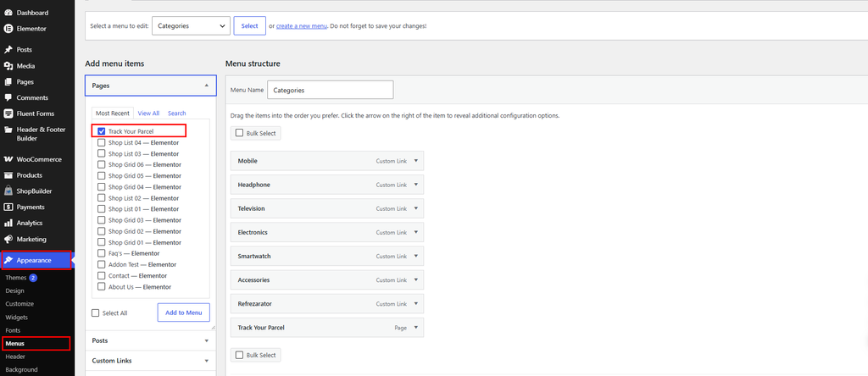The image size is (868, 376).
Task: Click the Elementor sidebar icon
Action: [8, 29]
